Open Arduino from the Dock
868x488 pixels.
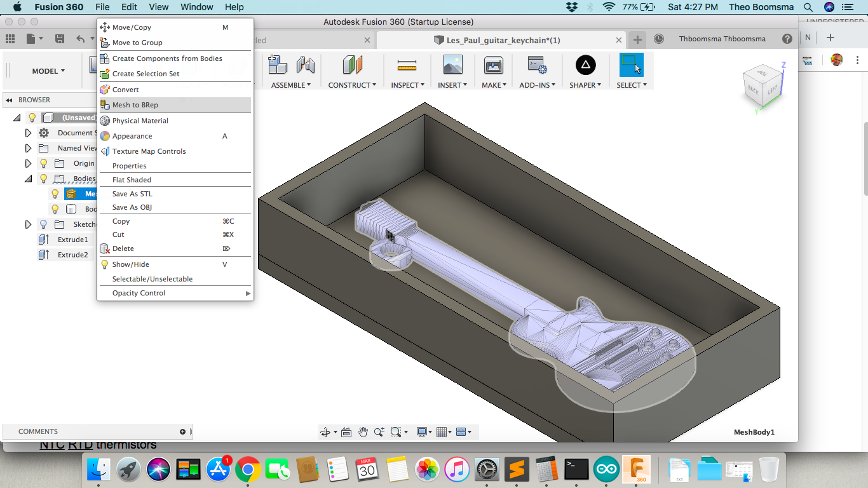(x=606, y=470)
